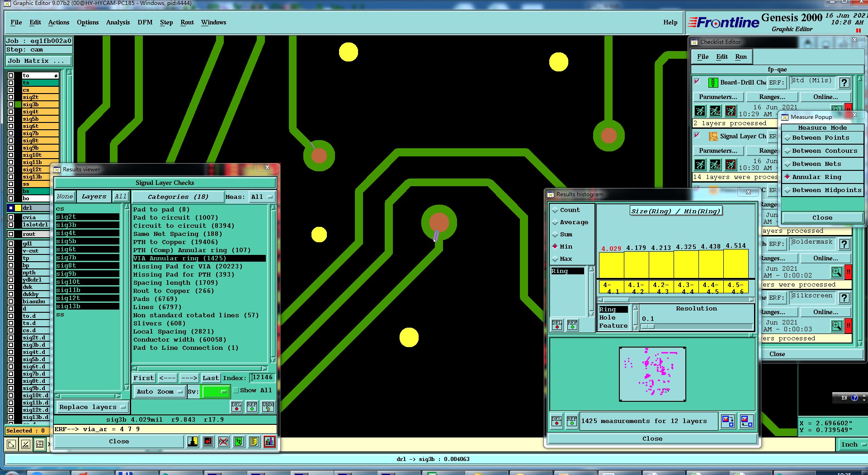Click the next arrow ---> button
Viewport: 868px width, 475px height.
point(189,378)
